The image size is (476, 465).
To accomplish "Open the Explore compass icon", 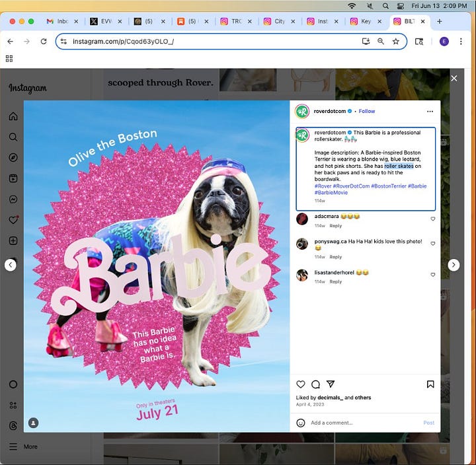I will click(x=13, y=157).
